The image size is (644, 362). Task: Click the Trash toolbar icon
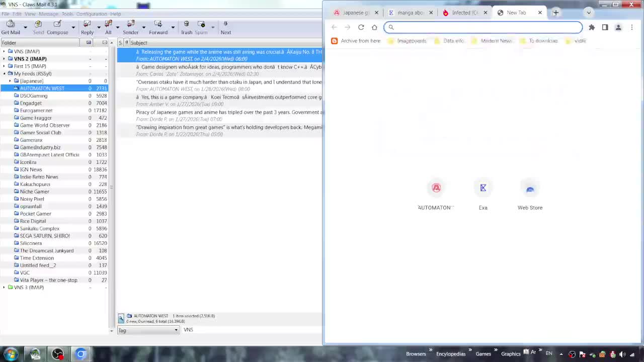(186, 24)
